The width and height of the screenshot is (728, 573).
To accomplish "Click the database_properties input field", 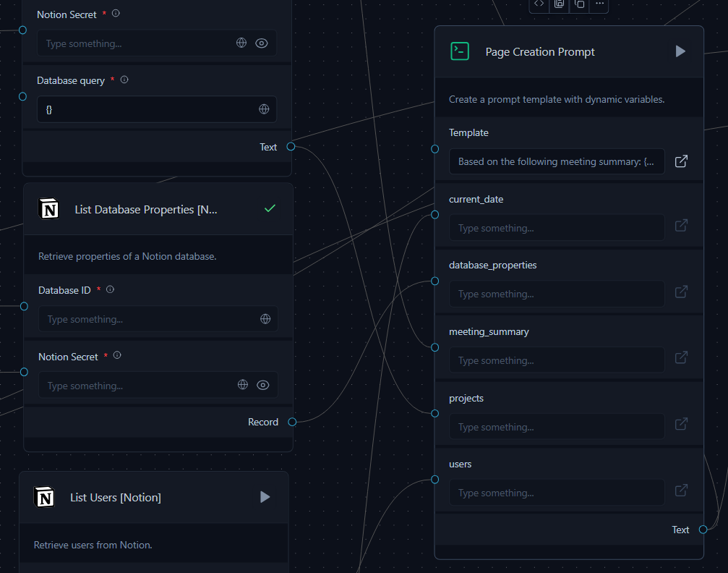I will click(557, 294).
